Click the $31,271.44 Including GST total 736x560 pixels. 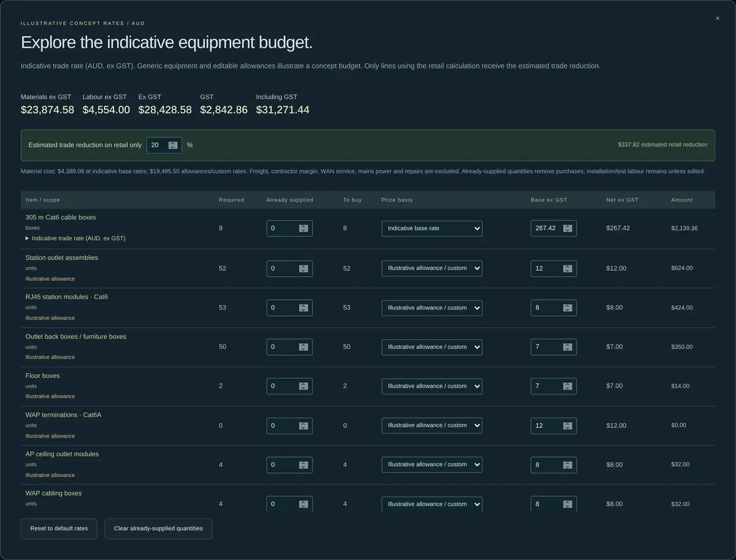point(283,110)
